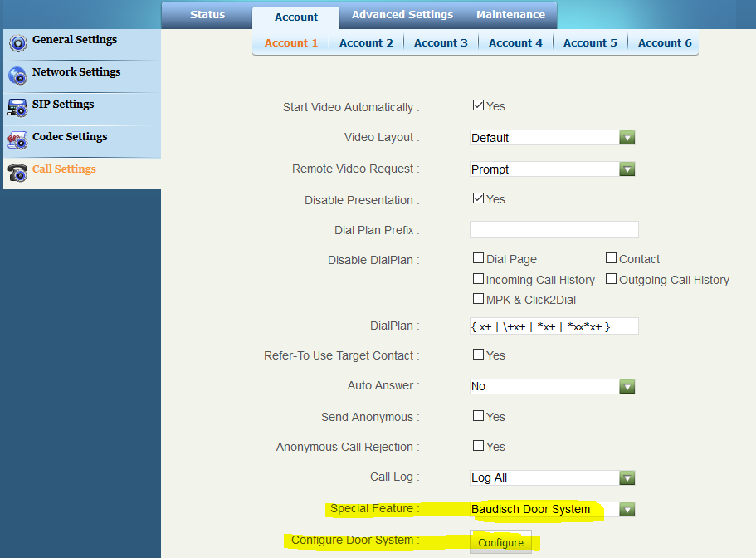Viewport: 756px width, 558px height.
Task: Open General Settings in sidebar
Action: click(82, 44)
